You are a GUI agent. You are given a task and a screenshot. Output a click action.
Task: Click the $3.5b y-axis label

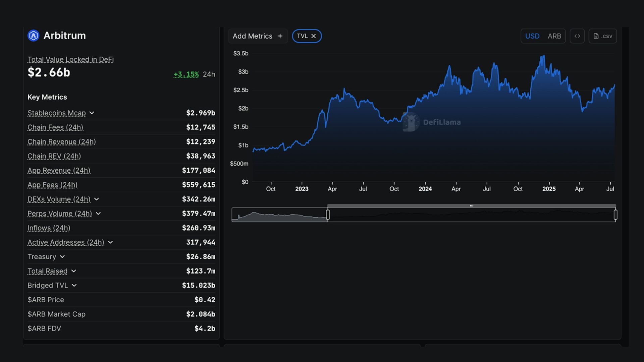click(x=241, y=53)
